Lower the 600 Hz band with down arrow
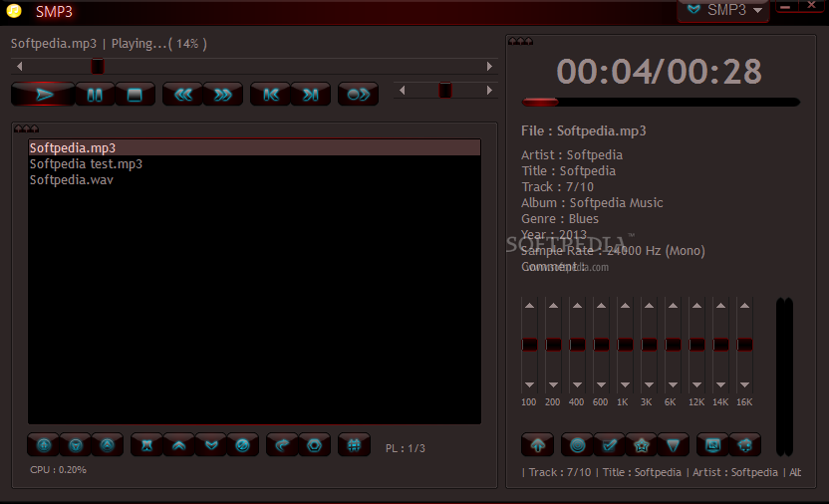The height and width of the screenshot is (504, 829). pyautogui.click(x=601, y=385)
